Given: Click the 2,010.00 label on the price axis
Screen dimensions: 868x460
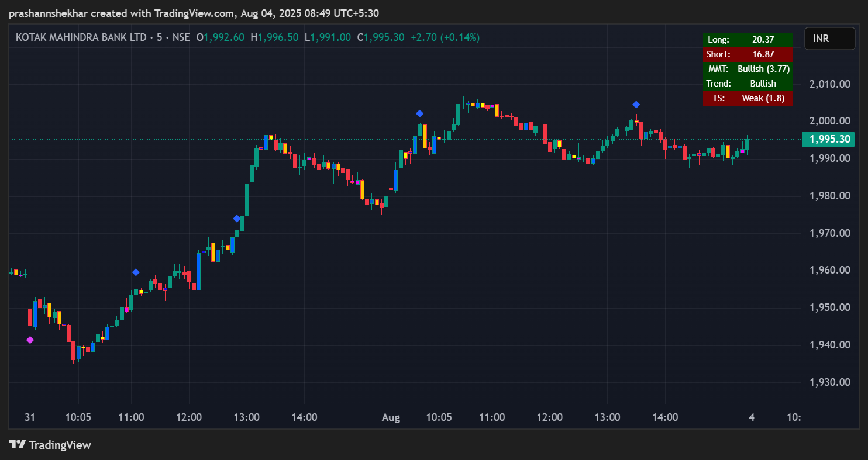Looking at the screenshot, I should coord(829,84).
